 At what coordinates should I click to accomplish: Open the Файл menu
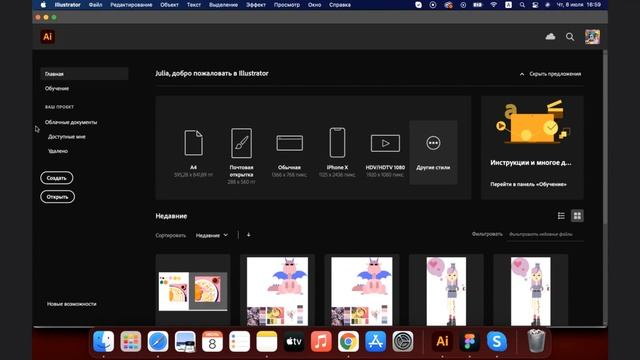click(x=96, y=5)
